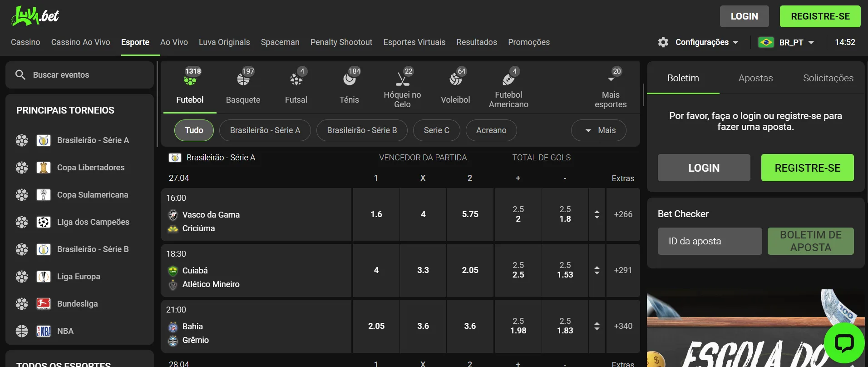Switch to the Apostas tab
868x367 pixels.
(x=755, y=78)
